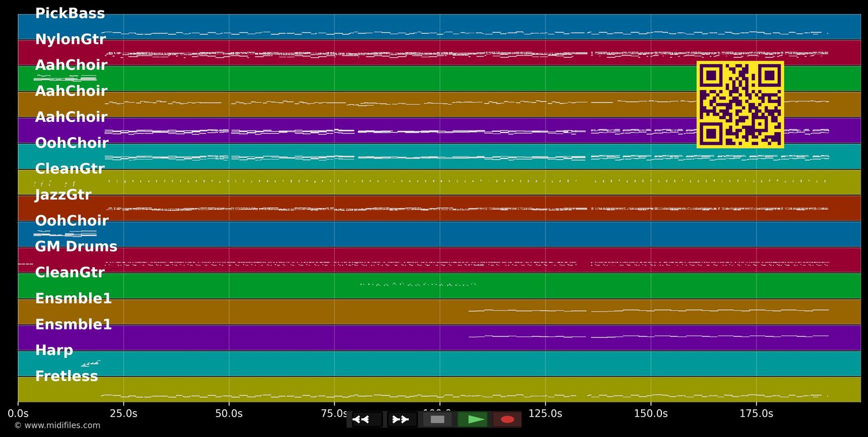Click the 0.0s time marker

(x=18, y=413)
